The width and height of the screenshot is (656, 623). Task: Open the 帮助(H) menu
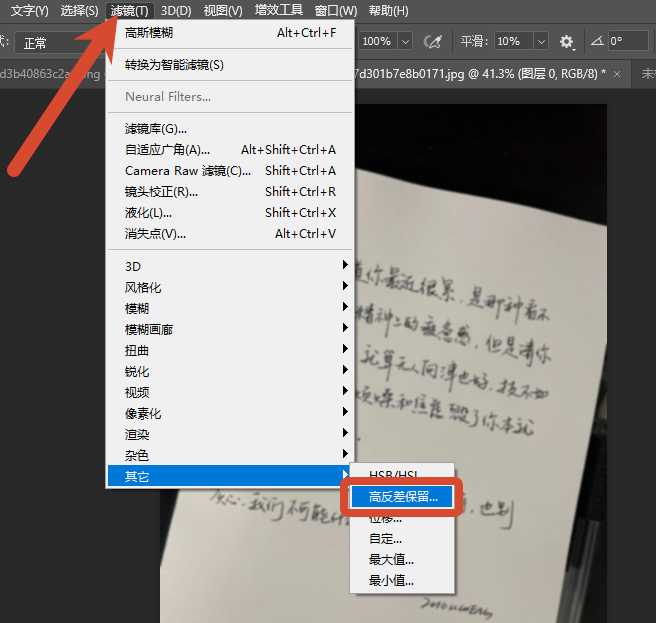click(388, 10)
